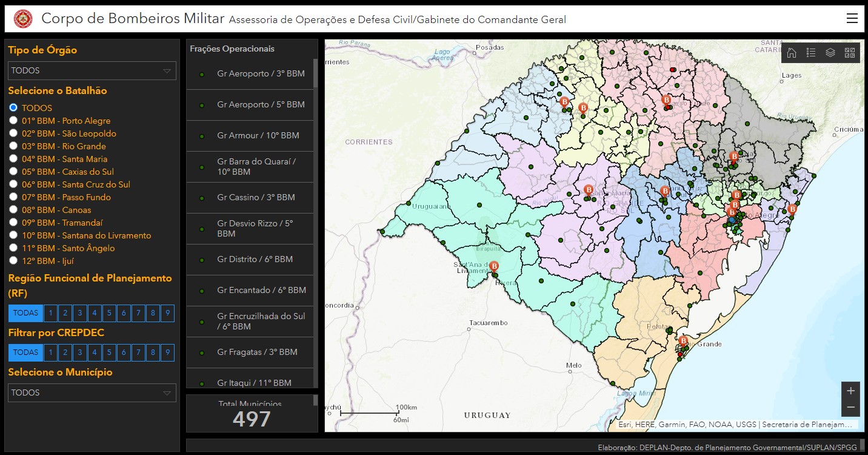The height and width of the screenshot is (455, 868).
Task: Open the map legend list icon
Action: point(811,53)
